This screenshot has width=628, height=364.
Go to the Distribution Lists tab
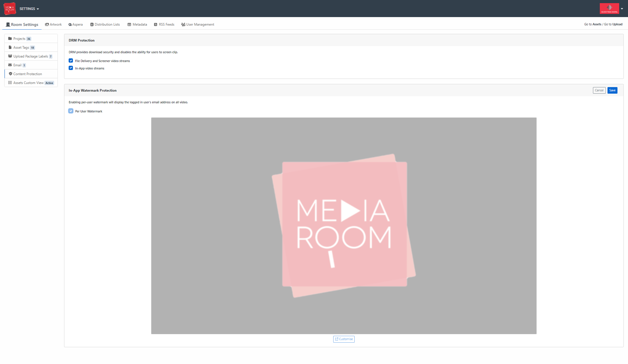(x=105, y=24)
